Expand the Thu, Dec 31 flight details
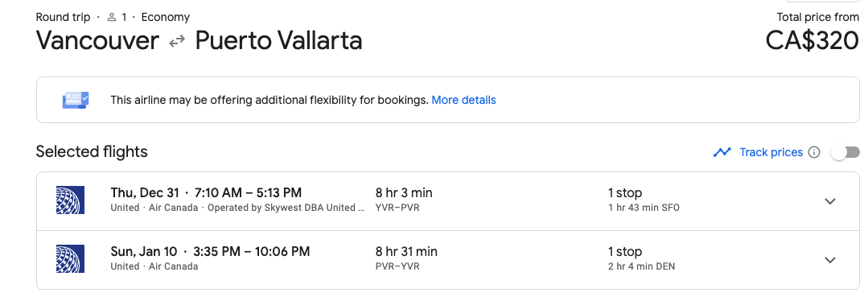The width and height of the screenshot is (868, 297). [x=830, y=201]
